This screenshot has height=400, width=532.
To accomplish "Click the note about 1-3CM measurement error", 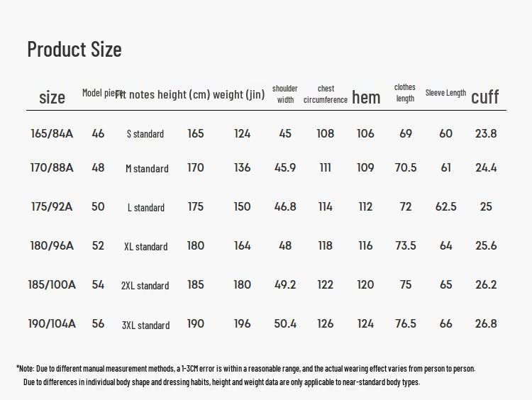I will [x=246, y=369].
